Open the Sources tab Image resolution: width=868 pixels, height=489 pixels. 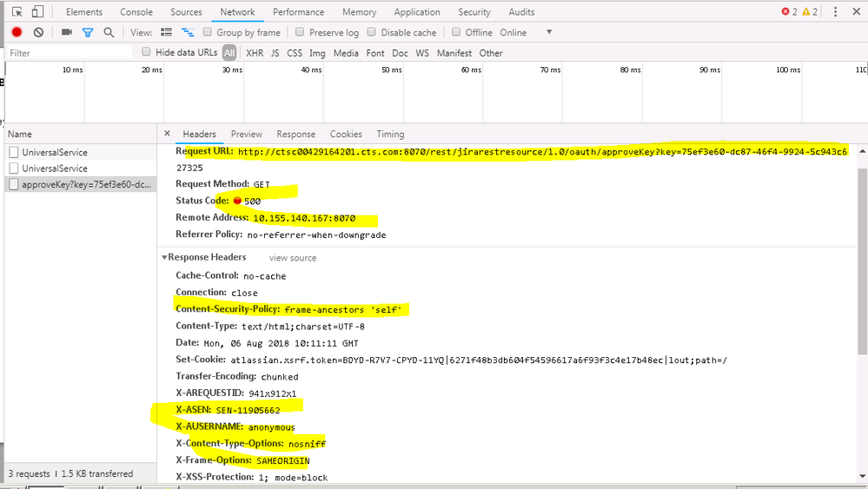pyautogui.click(x=186, y=11)
